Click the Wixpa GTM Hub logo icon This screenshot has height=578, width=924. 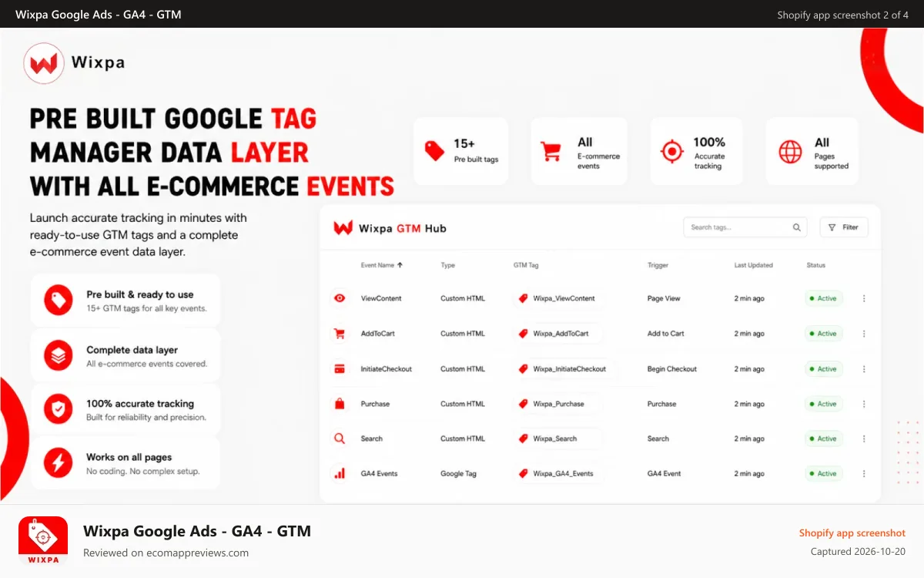coord(343,228)
